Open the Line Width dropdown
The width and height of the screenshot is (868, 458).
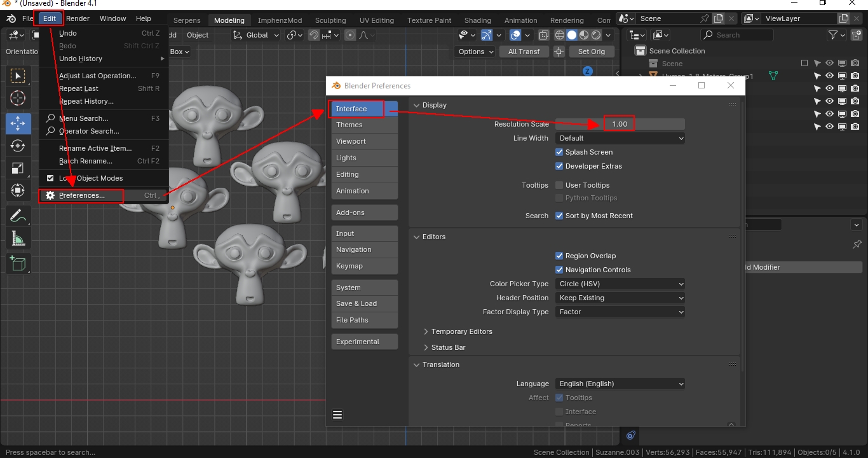click(620, 138)
